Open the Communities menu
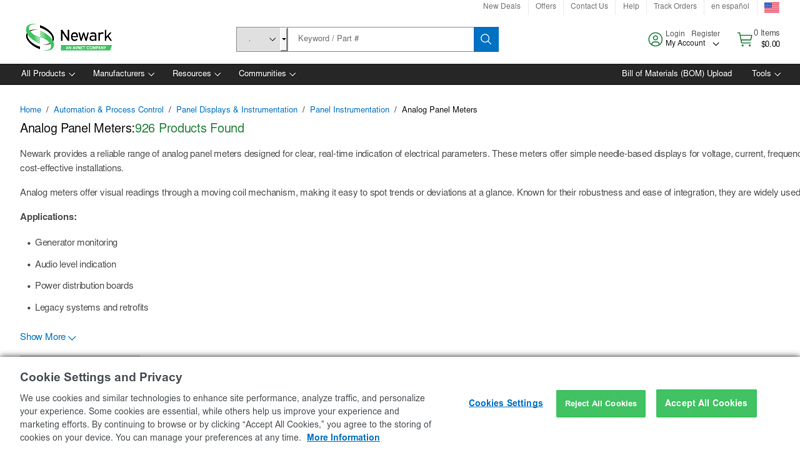 tap(266, 74)
